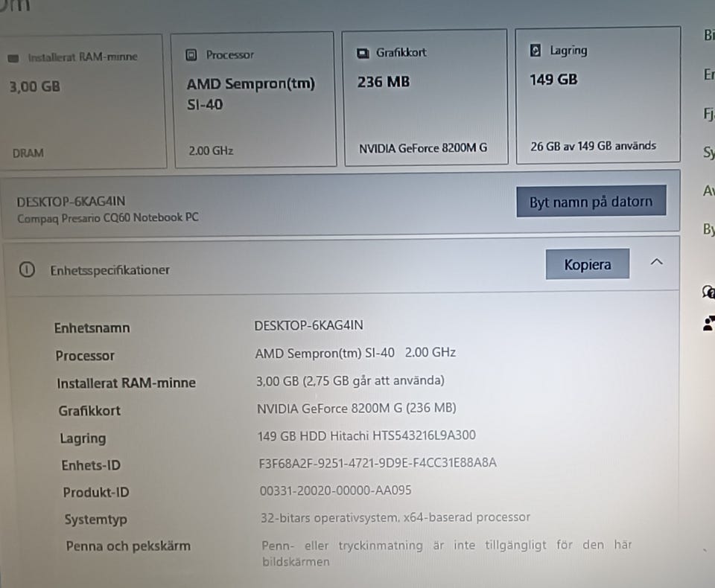Click the Processor spec row label

point(85,356)
